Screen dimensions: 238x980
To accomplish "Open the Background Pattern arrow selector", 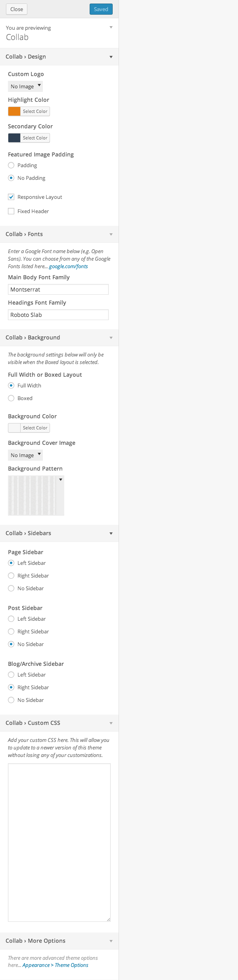I will [61, 480].
